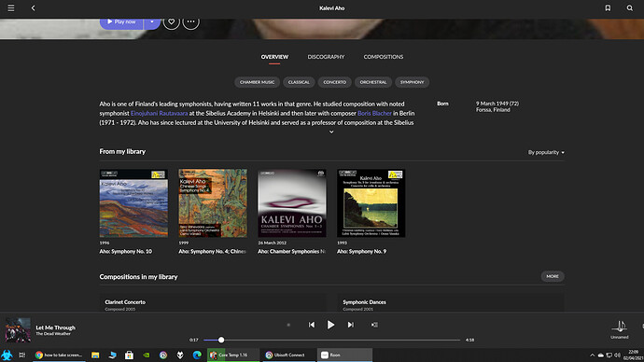Open the Windows Start button
The height and width of the screenshot is (362, 644).
pyautogui.click(x=7, y=355)
